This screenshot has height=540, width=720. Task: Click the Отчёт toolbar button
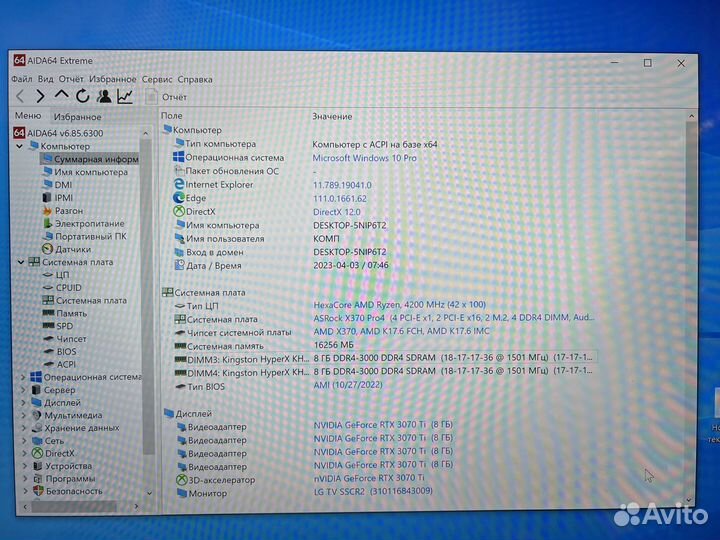(166, 97)
